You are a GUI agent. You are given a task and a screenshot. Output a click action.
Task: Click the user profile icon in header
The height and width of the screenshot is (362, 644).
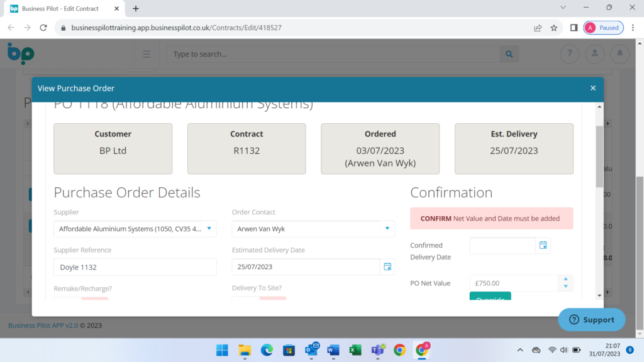pos(594,54)
